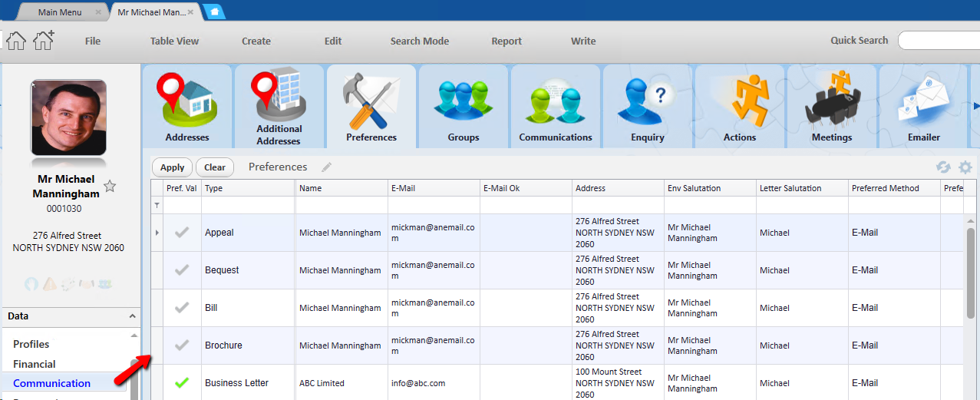Open the Write menu
Image resolution: width=980 pixels, height=400 pixels.
(x=583, y=41)
